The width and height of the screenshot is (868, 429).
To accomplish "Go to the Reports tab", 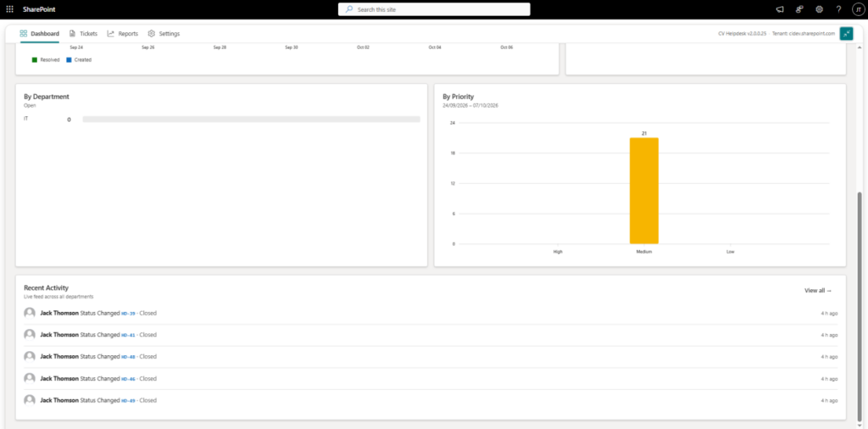I will tap(123, 33).
